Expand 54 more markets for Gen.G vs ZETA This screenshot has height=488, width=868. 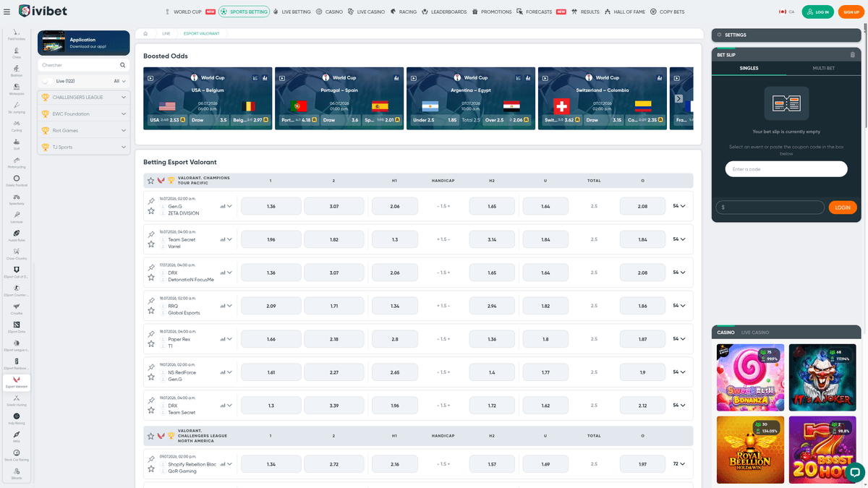point(678,206)
